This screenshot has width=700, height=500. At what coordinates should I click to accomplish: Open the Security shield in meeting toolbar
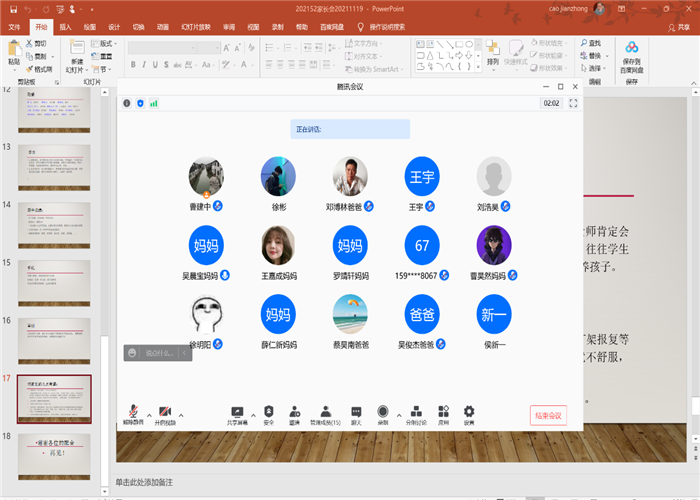click(x=269, y=415)
